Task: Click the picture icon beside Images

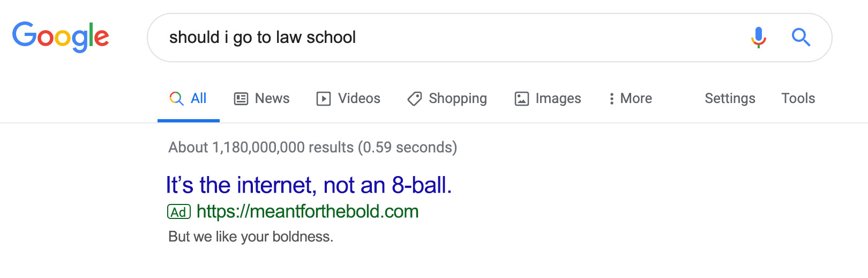Action: click(521, 99)
